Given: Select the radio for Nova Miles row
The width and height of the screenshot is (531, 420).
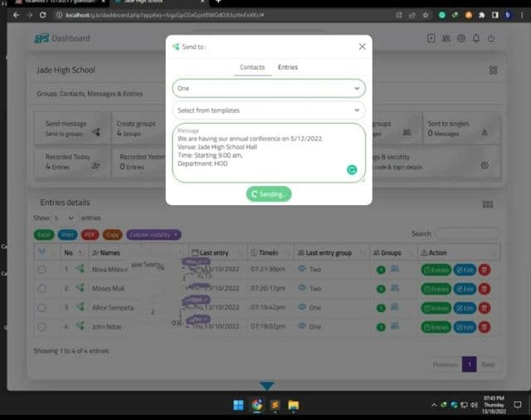Looking at the screenshot, I should click(42, 270).
